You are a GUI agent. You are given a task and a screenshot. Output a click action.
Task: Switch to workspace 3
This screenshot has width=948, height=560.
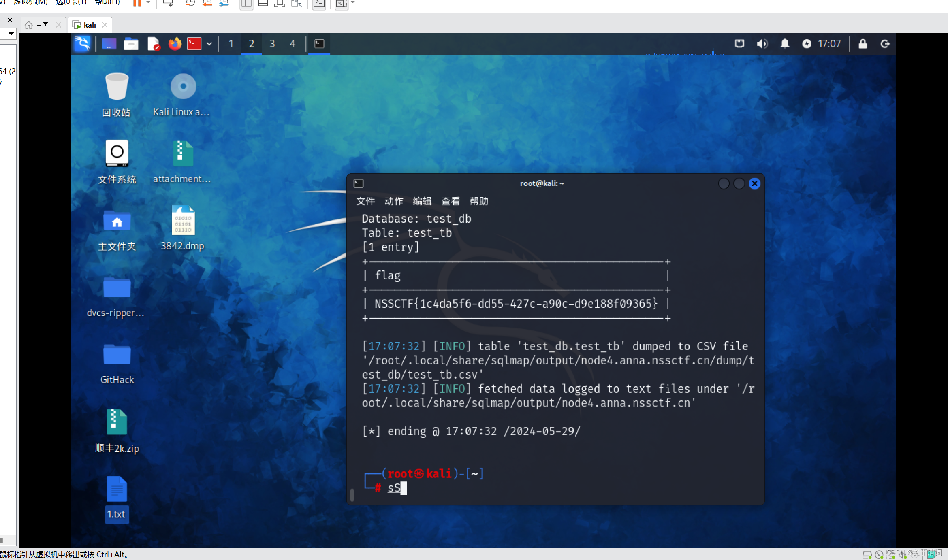[272, 44]
